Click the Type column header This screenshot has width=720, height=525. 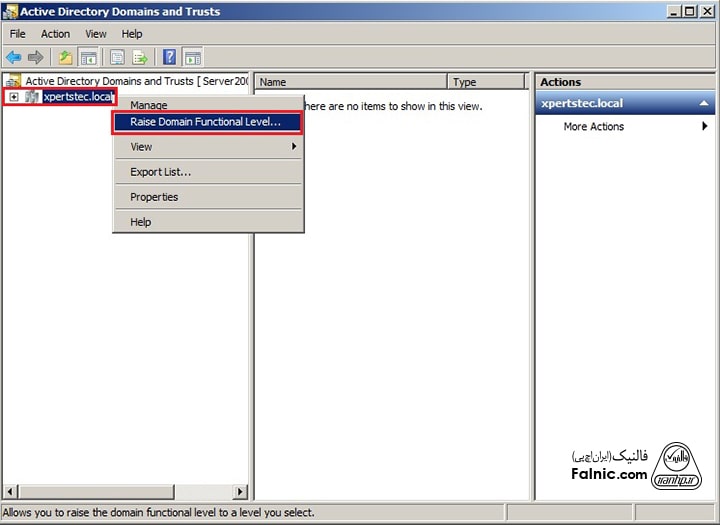(x=486, y=82)
